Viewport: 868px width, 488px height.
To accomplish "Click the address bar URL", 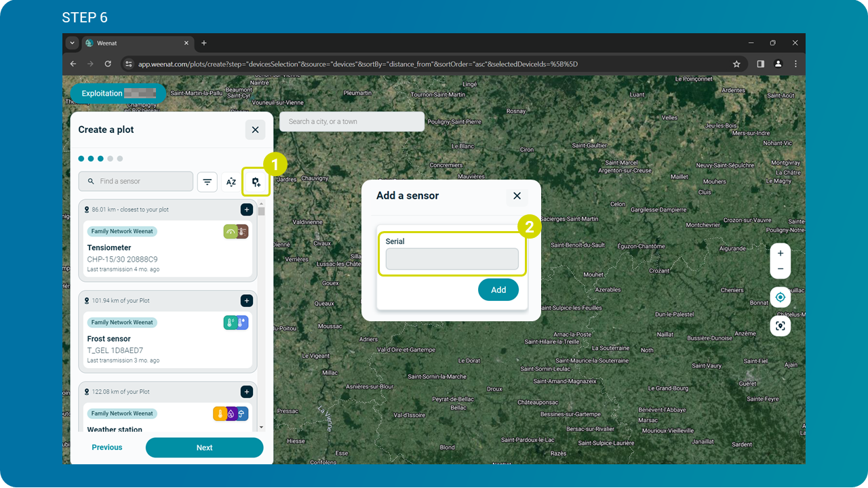I will [x=358, y=64].
